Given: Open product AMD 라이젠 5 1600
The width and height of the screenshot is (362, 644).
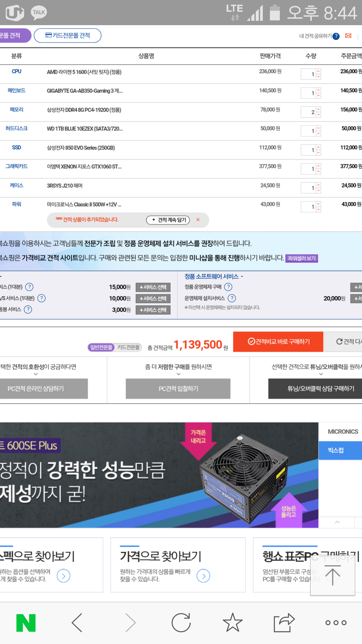Looking at the screenshot, I should (x=84, y=72).
